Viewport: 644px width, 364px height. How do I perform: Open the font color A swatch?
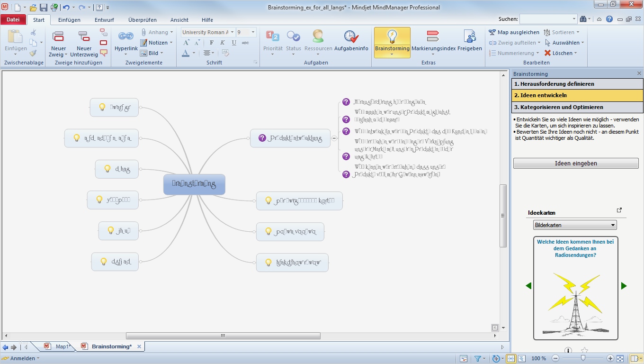(186, 53)
